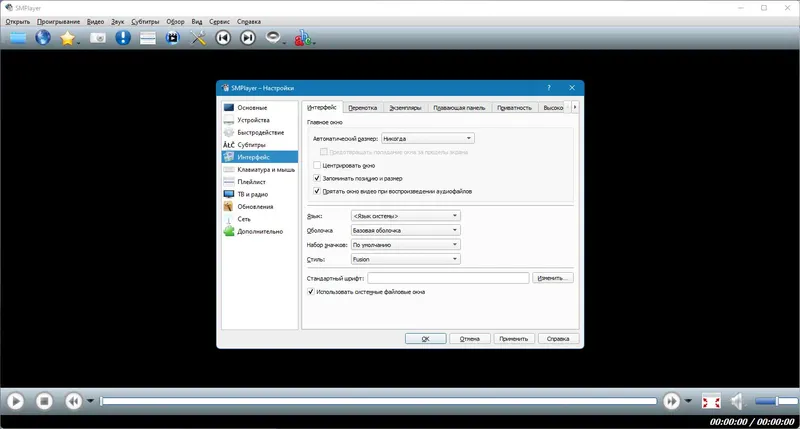Select Основные category in settings sidebar

[x=260, y=108]
